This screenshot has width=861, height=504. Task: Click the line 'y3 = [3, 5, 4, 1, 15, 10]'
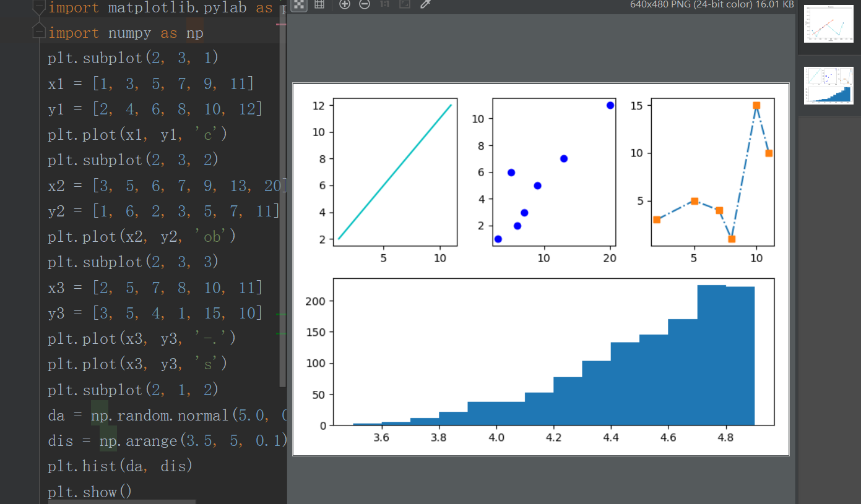click(155, 313)
